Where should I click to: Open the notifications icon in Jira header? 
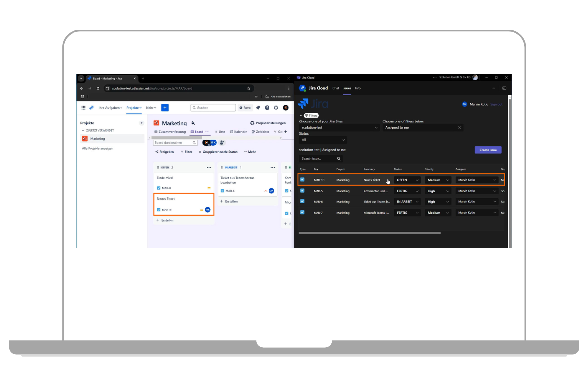[x=258, y=108]
